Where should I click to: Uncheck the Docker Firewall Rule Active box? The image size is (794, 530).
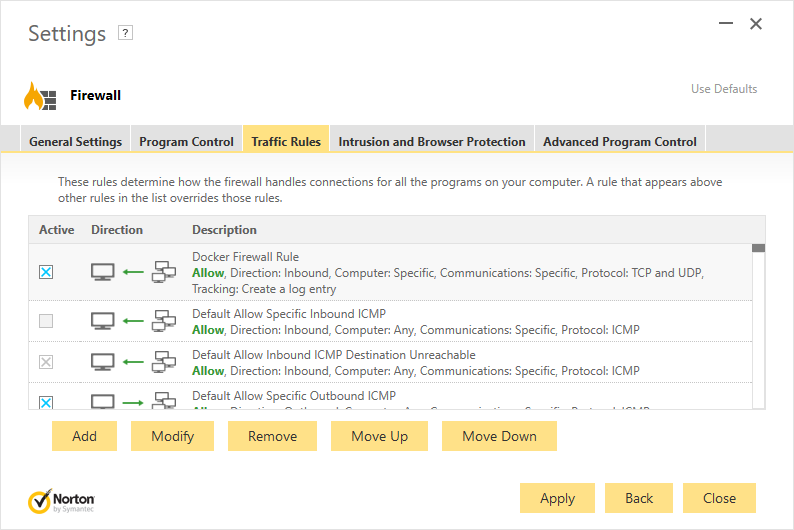click(x=46, y=272)
